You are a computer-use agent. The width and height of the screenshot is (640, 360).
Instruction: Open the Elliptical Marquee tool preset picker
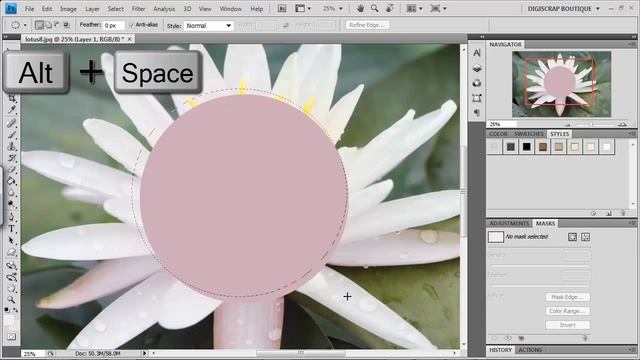(19, 25)
